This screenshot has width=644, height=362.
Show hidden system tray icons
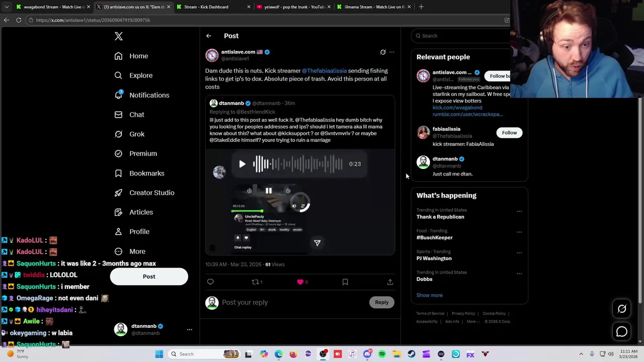click(x=581, y=354)
